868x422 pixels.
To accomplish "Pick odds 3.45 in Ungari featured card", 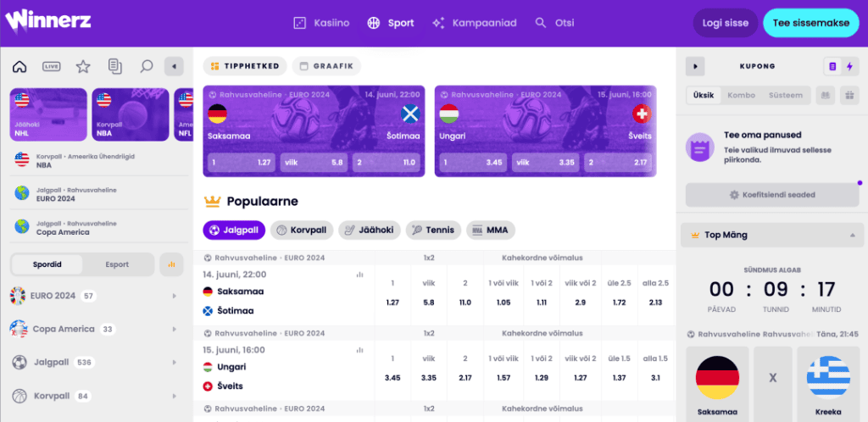I will pyautogui.click(x=473, y=164).
